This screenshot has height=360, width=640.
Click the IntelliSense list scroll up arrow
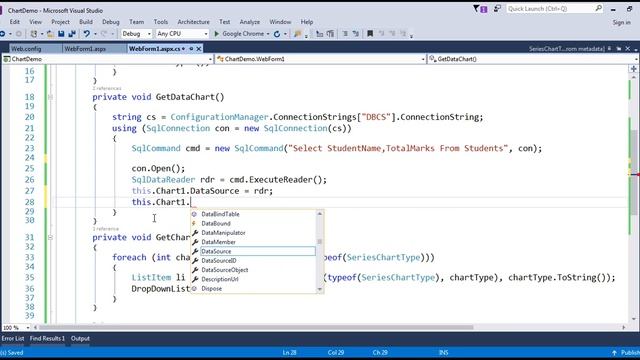click(320, 213)
